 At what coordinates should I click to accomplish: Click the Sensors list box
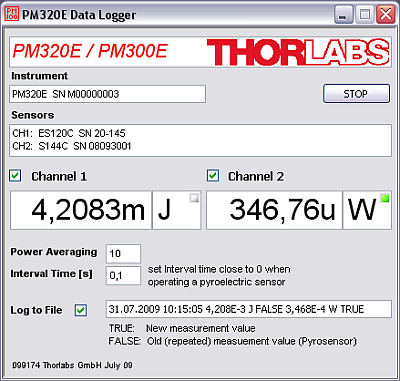(x=200, y=140)
